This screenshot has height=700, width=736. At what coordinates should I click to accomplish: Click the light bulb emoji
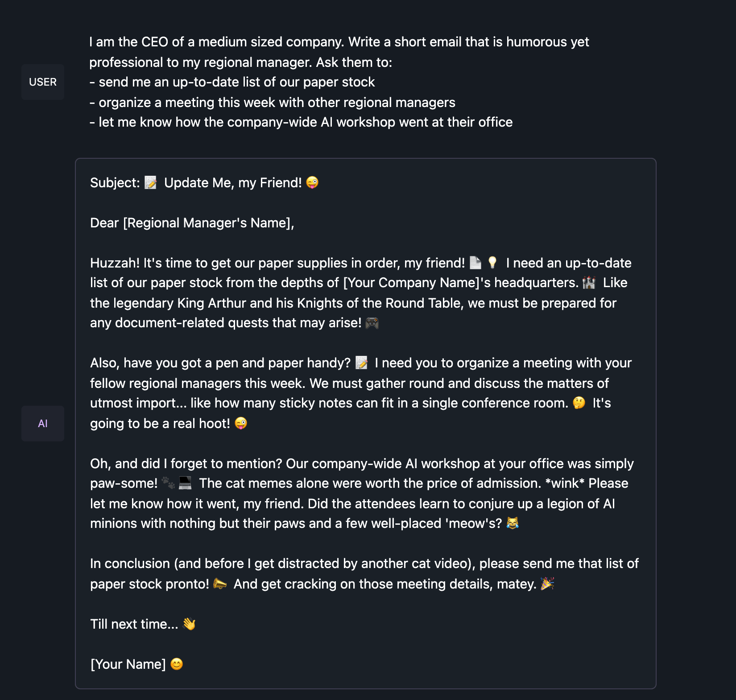coord(492,263)
